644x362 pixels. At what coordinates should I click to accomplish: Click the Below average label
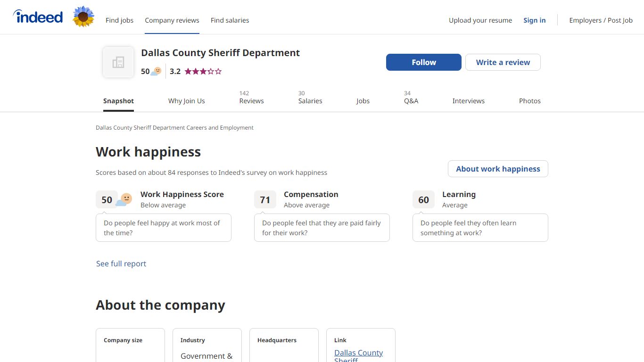(163, 205)
